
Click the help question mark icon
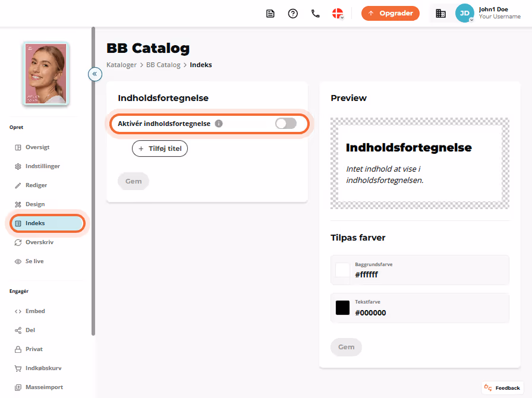click(x=293, y=14)
